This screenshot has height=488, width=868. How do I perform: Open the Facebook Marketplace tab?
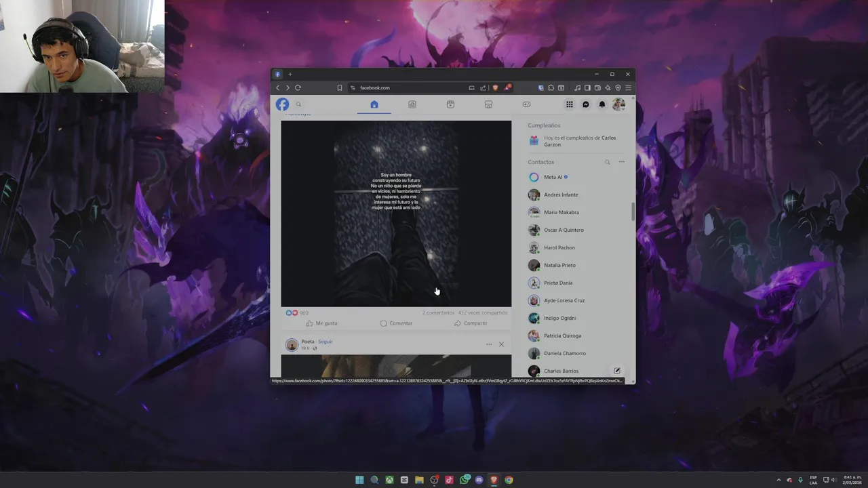[488, 104]
